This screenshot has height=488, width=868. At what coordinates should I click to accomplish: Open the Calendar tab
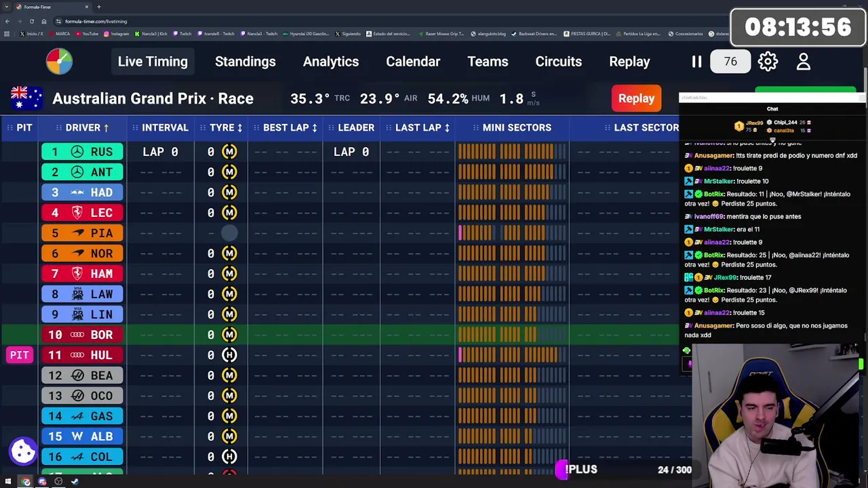point(413,62)
